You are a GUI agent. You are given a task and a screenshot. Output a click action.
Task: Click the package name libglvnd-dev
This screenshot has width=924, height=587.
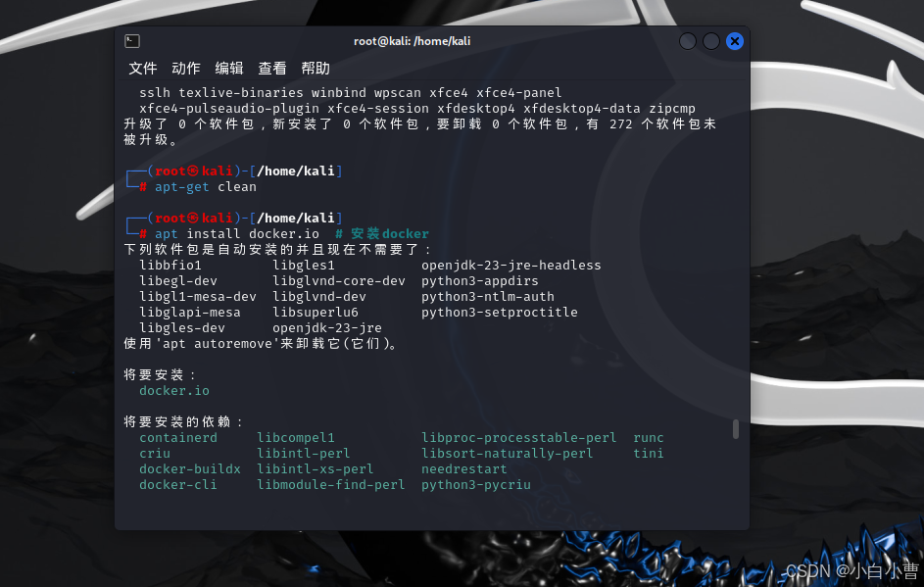coord(319,297)
